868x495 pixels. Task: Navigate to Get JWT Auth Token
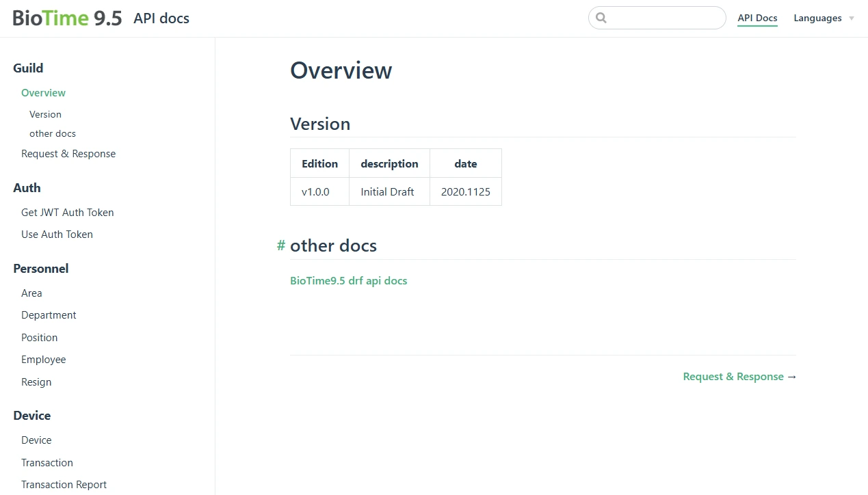[x=67, y=212]
